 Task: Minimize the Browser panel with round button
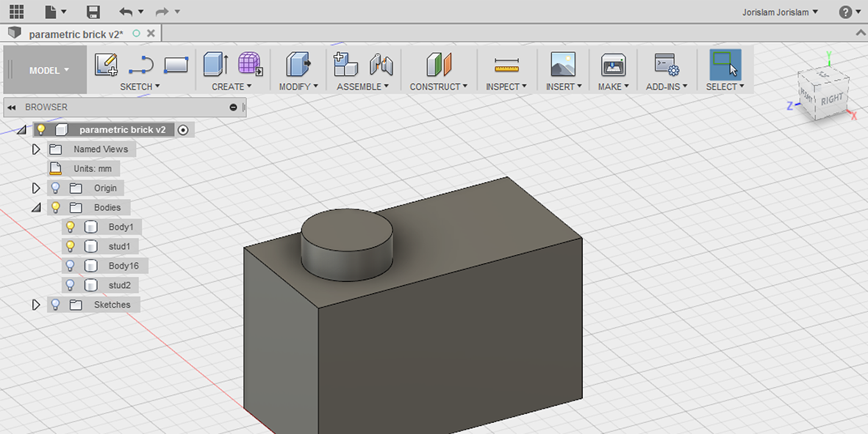click(x=233, y=107)
